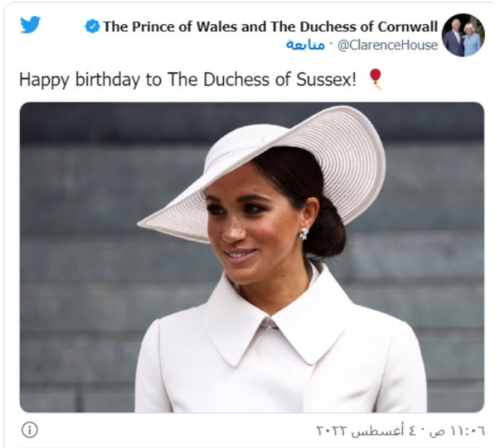Viewport: 495px width, 448px height.
Task: Open The Prince of Wales account name
Action: 270,27
